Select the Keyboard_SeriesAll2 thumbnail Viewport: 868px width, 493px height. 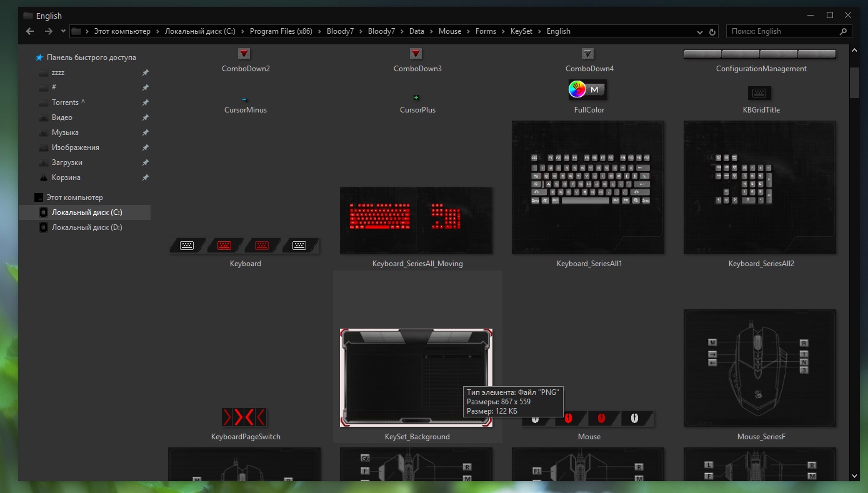[760, 187]
